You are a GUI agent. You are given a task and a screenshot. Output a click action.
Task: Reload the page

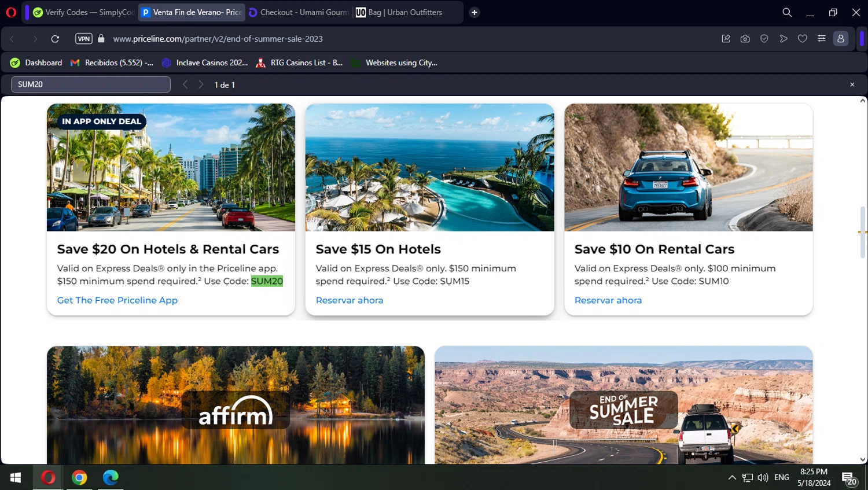[55, 39]
